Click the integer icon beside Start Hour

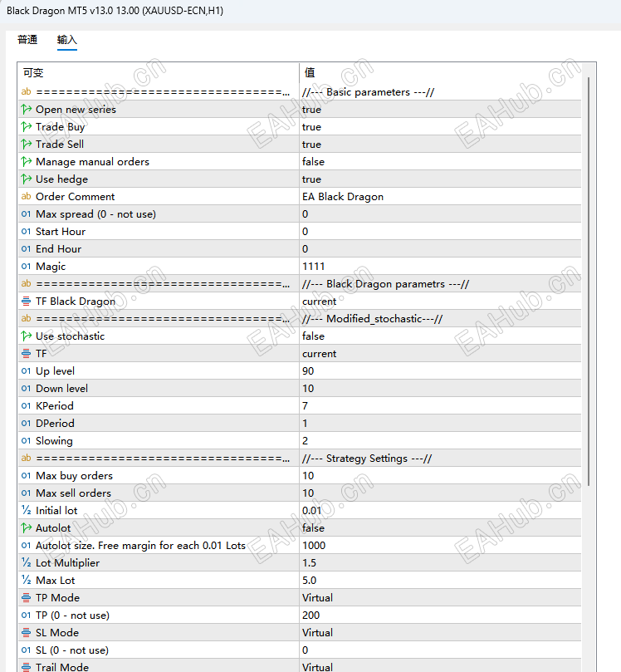click(26, 232)
